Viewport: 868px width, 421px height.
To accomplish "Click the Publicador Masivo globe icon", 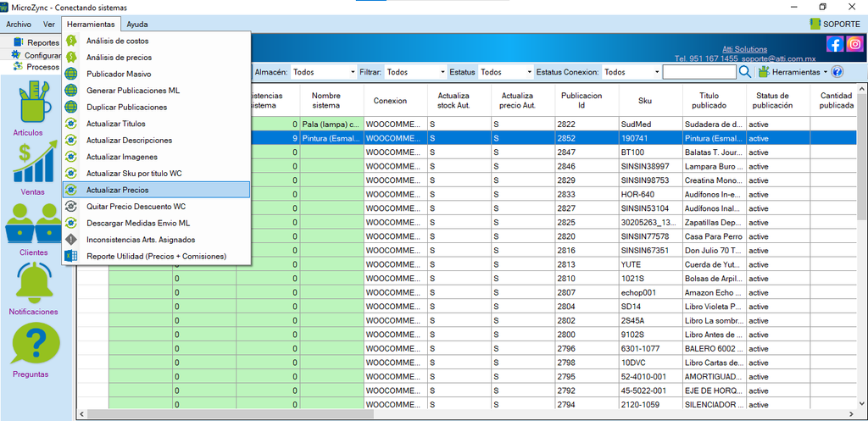I will [71, 75].
